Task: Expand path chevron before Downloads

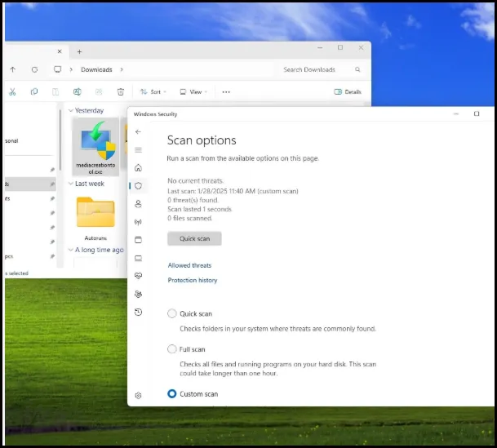Action: pyautogui.click(x=71, y=69)
